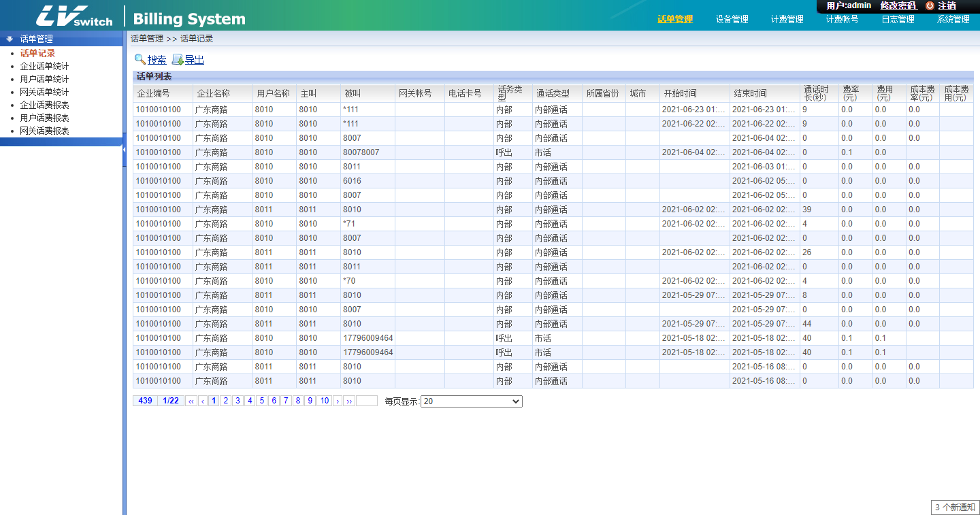The width and height of the screenshot is (980, 515).
Task: Open the 话单管理 top menu
Action: tap(675, 19)
